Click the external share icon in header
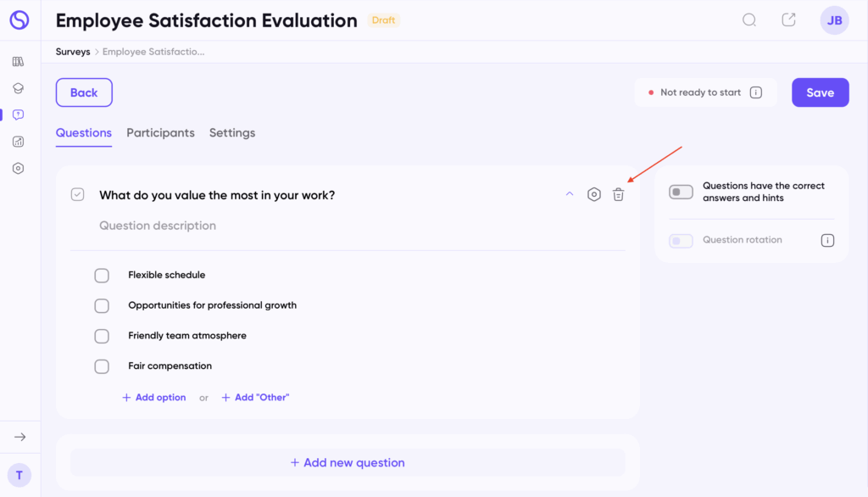 point(788,20)
